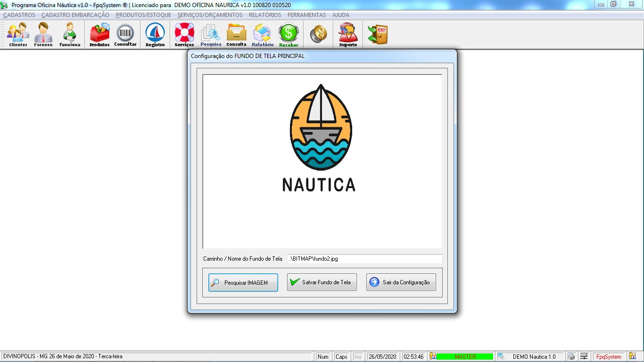The height and width of the screenshot is (362, 644).
Task: Open the Registro sailboat icon
Action: (155, 35)
